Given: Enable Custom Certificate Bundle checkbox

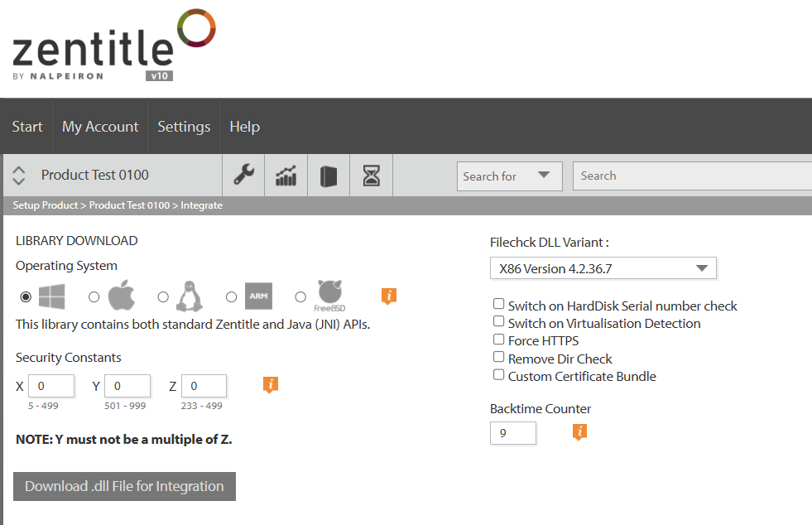Looking at the screenshot, I should point(498,374).
